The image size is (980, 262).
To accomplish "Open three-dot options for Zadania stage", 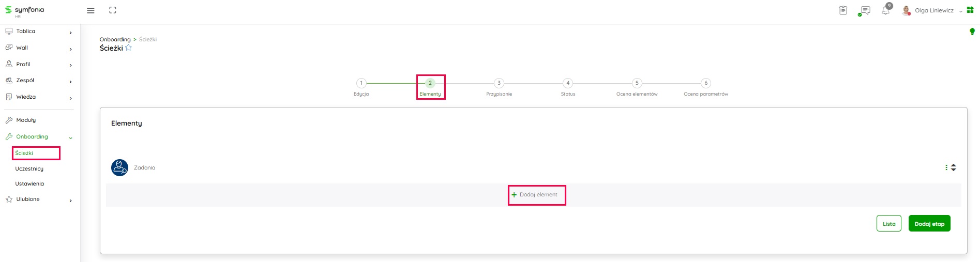I will click(946, 167).
